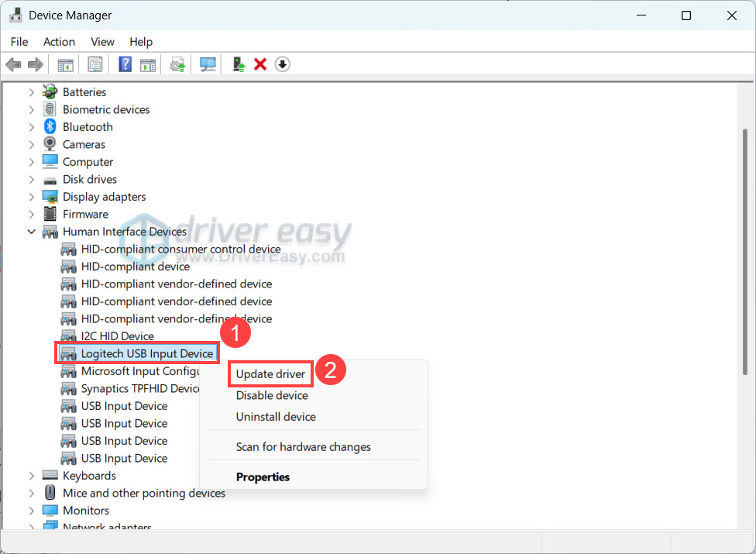756x554 pixels.
Task: Minimize the Device Manager window
Action: tap(641, 15)
